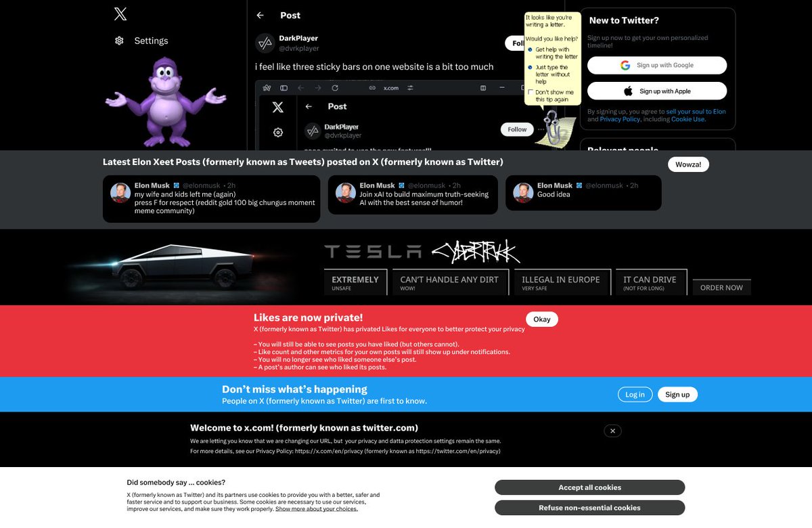Click the Cybertruck graffiti logo

click(476, 252)
